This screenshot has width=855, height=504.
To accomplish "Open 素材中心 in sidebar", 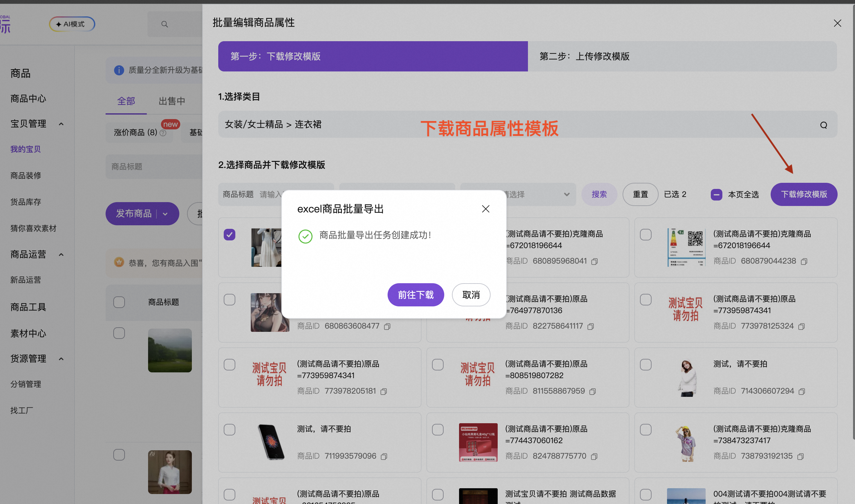I will pos(28,333).
